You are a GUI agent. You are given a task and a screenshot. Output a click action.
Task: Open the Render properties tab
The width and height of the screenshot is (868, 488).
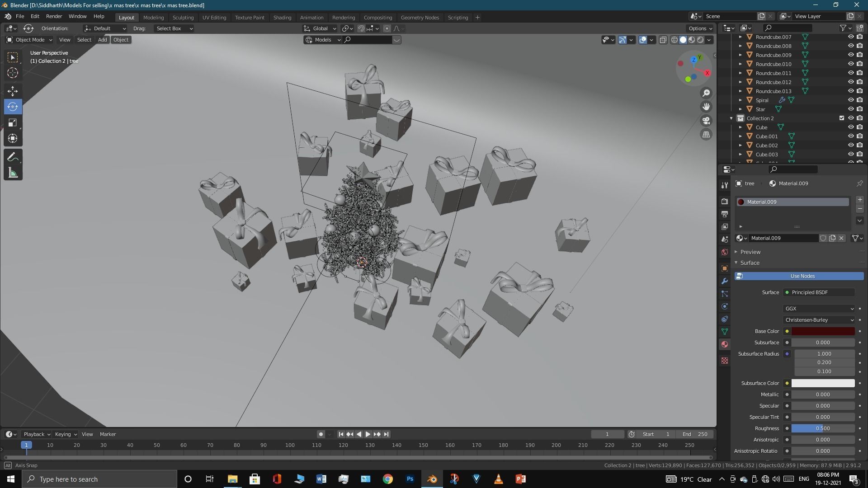725,201
